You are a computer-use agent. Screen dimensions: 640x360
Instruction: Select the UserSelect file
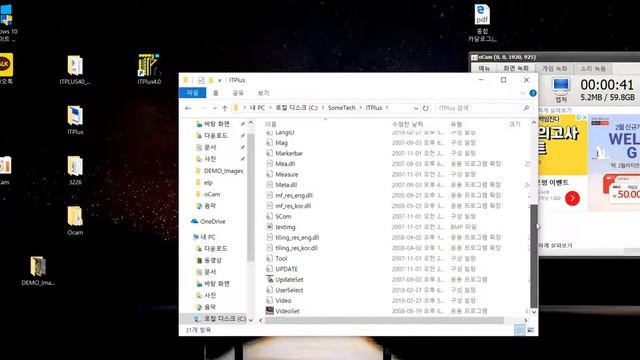coord(289,290)
